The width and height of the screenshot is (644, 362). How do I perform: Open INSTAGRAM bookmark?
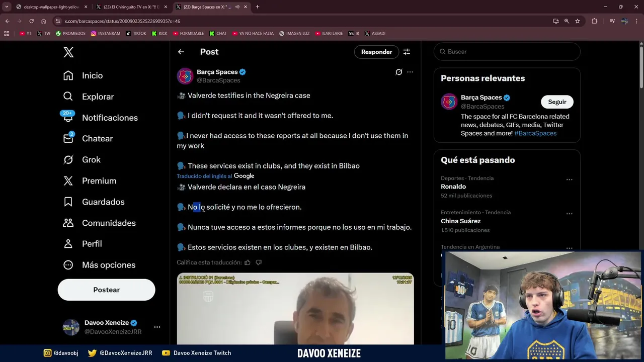(106, 34)
